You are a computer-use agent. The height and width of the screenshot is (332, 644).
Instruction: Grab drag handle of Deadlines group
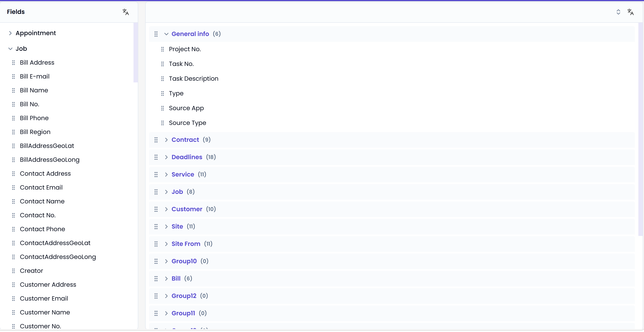tap(156, 157)
